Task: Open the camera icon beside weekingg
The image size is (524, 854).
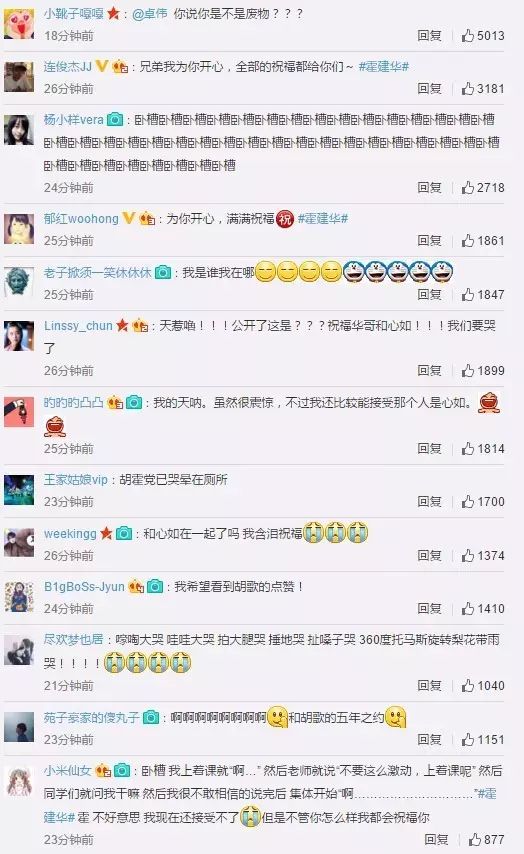Action: tap(124, 534)
